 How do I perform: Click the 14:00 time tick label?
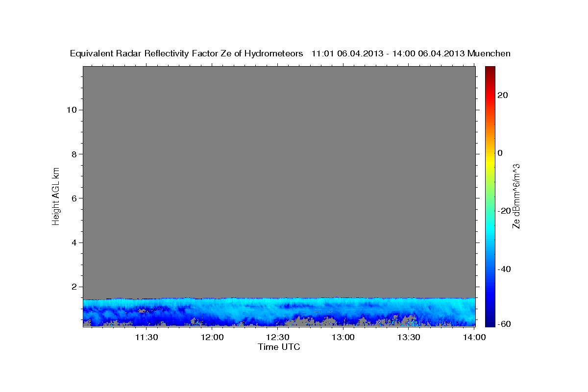(x=474, y=337)
